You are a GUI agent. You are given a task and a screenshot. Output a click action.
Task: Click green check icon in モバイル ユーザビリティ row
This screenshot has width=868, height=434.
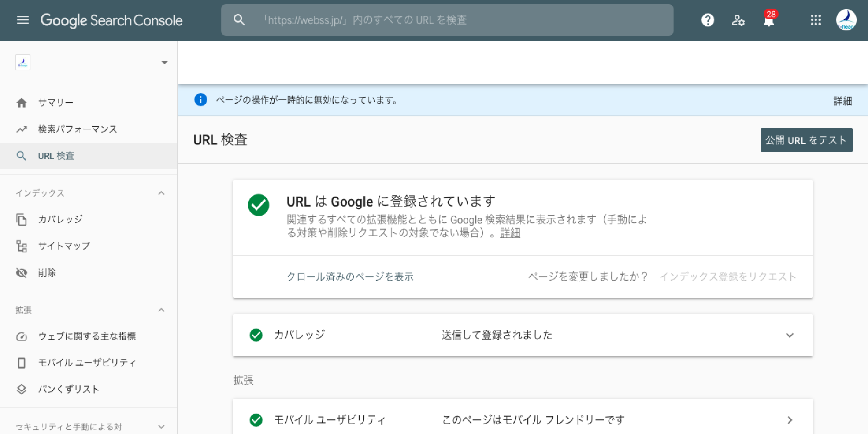point(256,420)
